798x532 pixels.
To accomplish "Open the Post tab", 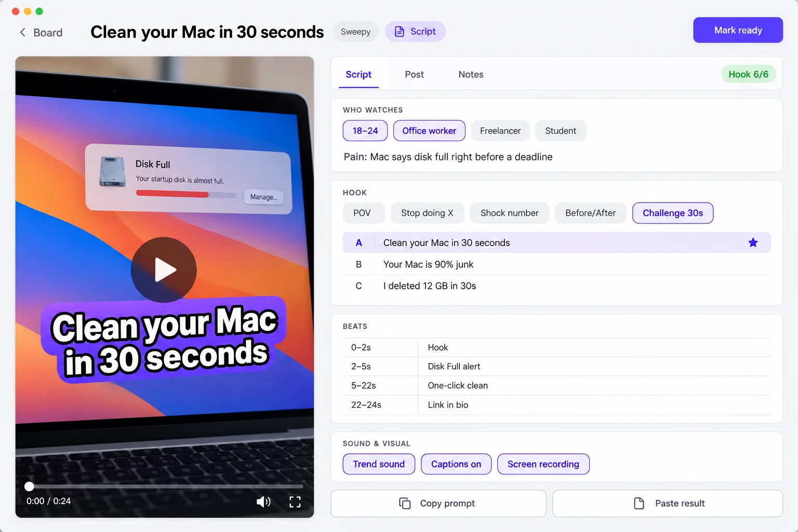I will pyautogui.click(x=415, y=75).
